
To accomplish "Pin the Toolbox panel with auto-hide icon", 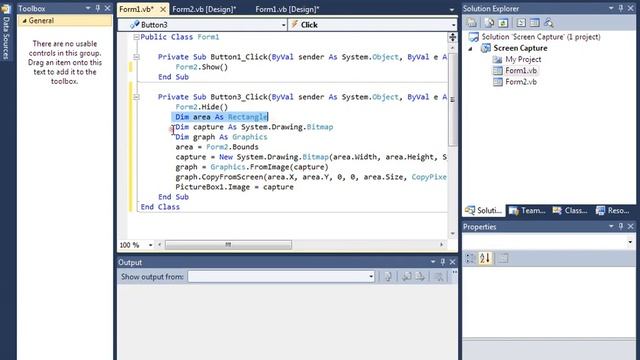I will [x=98, y=8].
